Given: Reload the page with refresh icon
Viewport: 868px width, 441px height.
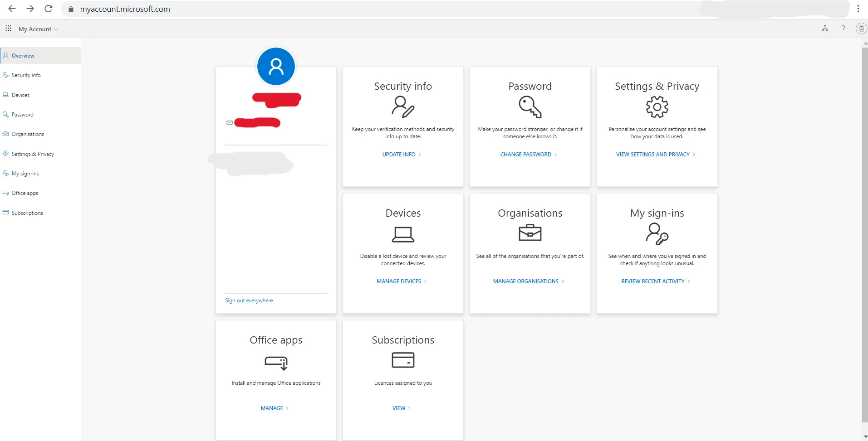Looking at the screenshot, I should coord(49,9).
